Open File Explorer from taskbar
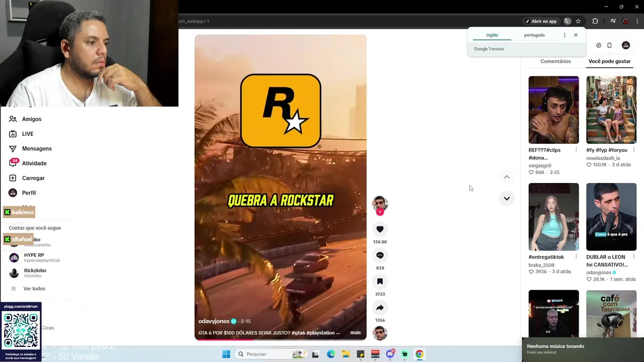 coord(346,354)
